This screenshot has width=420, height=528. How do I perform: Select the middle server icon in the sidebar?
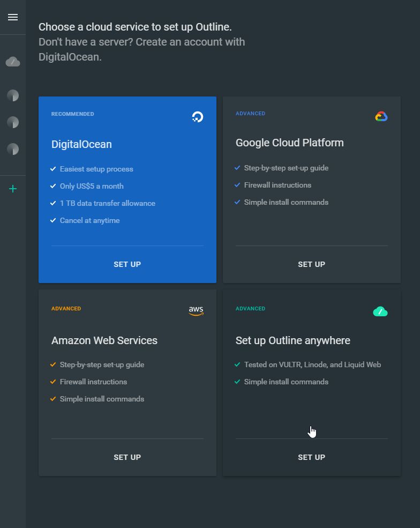[x=13, y=122]
